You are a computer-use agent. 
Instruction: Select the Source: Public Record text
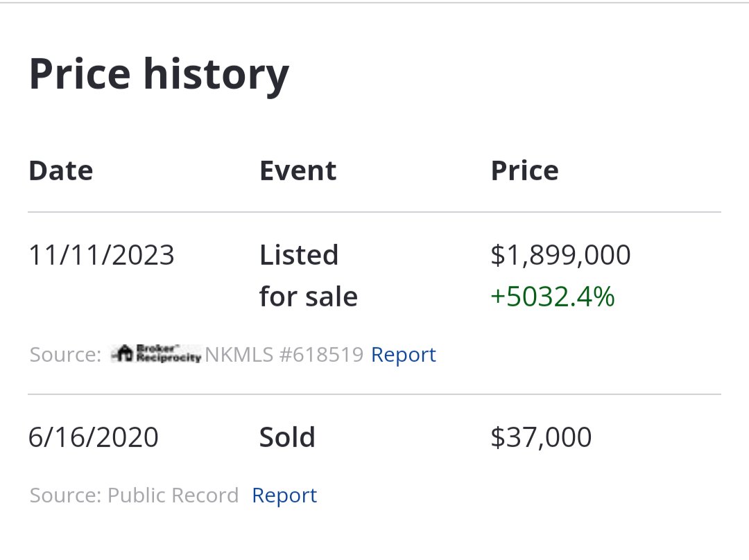click(x=134, y=496)
